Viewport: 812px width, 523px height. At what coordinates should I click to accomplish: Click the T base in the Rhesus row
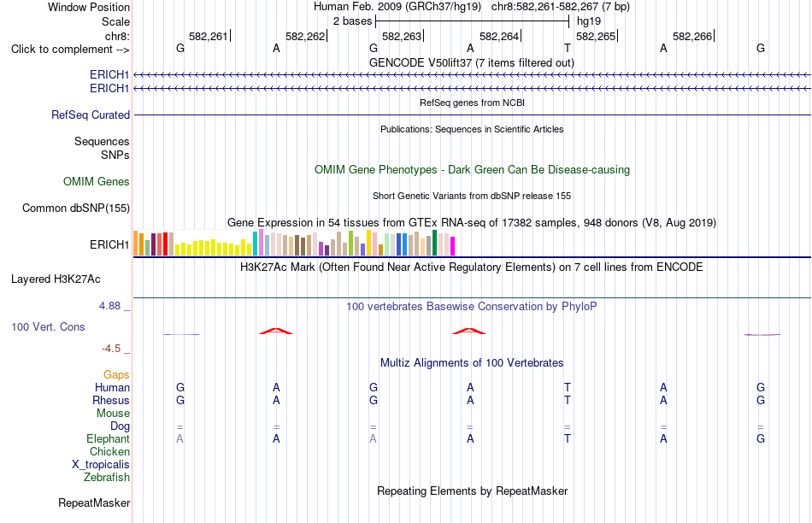click(x=567, y=400)
